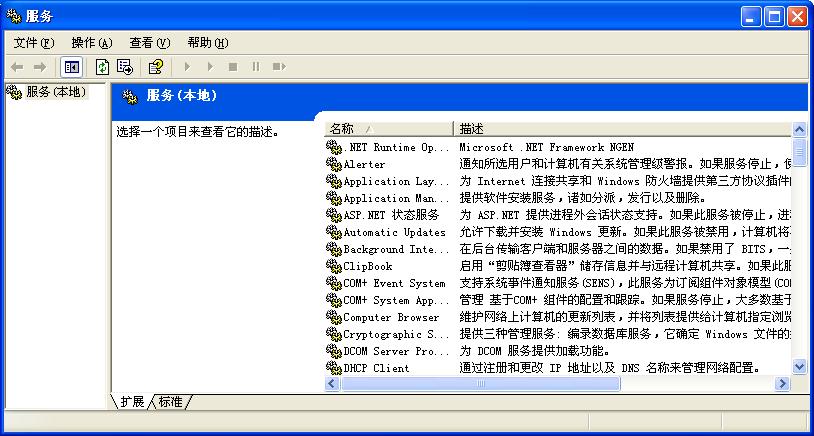Click the gear icon of DHCP Client

pyautogui.click(x=333, y=367)
